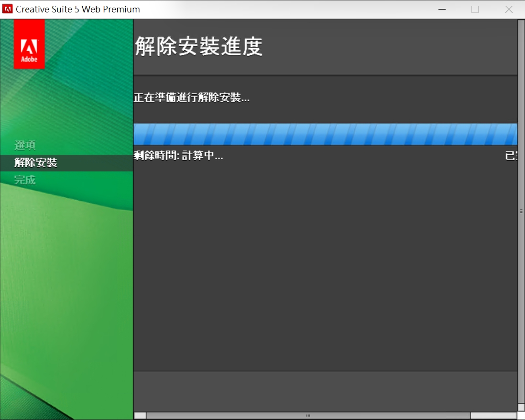Click horizontal scrollbar track right of thumb
This screenshot has height=420, width=525.
coord(492,416)
